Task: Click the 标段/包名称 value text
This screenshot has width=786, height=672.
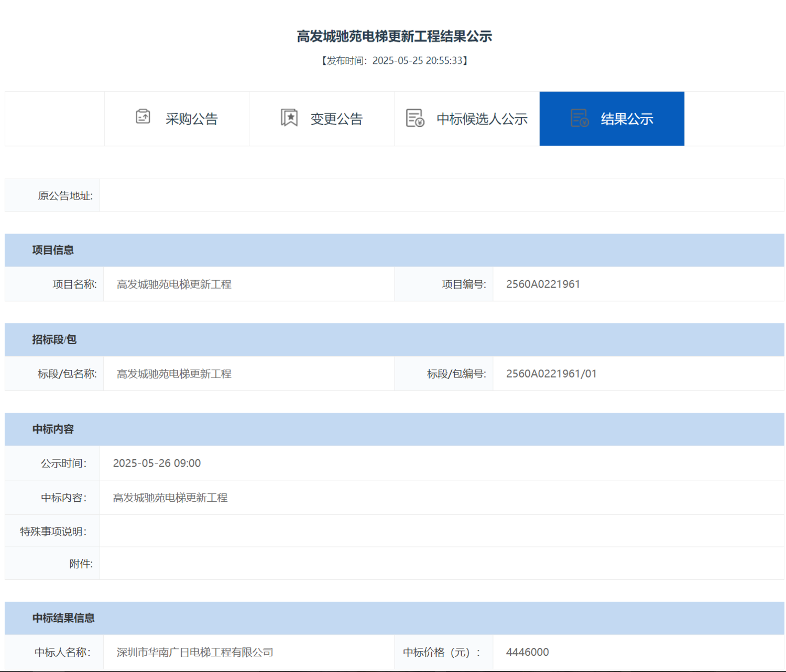Action: pyautogui.click(x=174, y=374)
